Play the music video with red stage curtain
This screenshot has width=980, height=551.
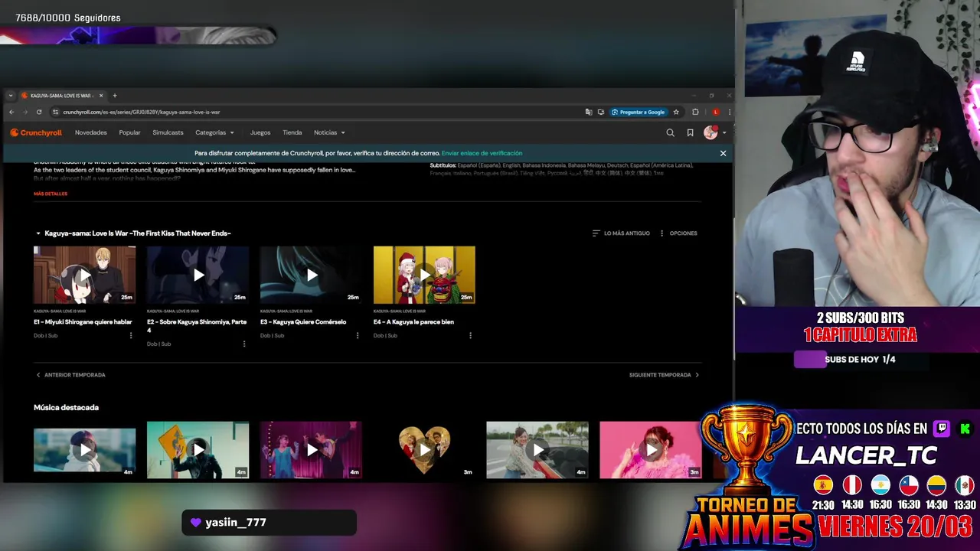(x=311, y=450)
